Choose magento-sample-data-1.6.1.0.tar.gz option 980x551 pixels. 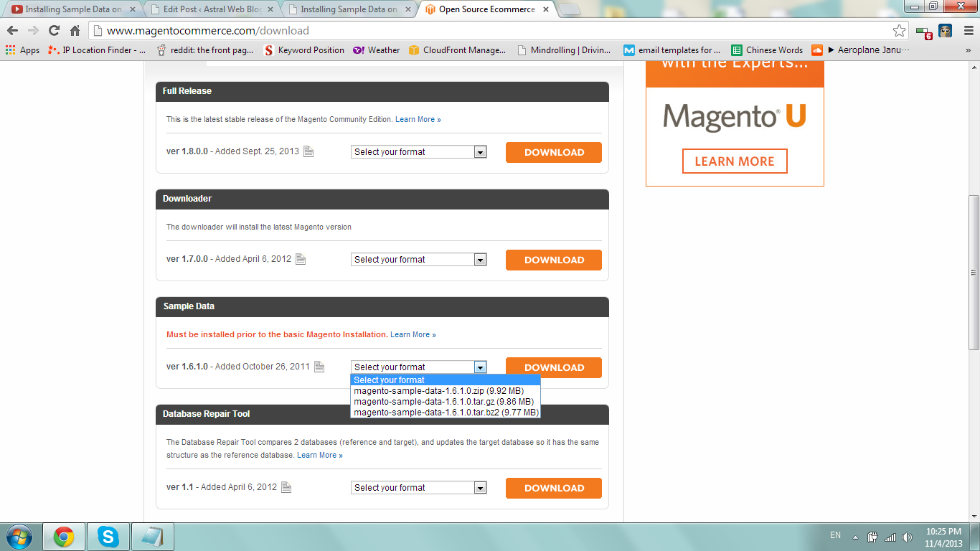445,402
